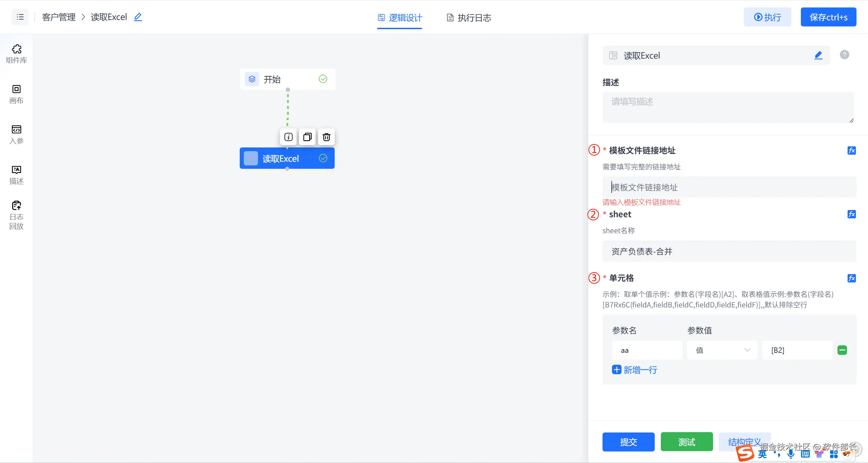Screen dimensions: 868x463
Task: Click the green 测试 button
Action: pyautogui.click(x=687, y=442)
